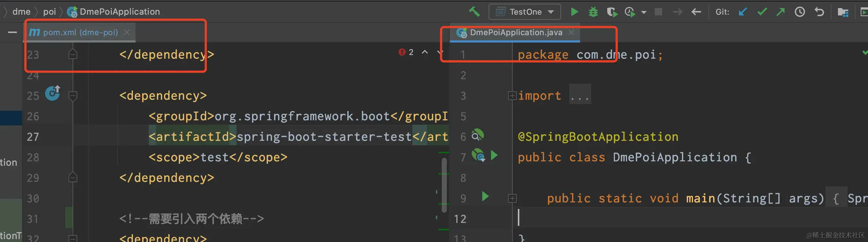Toggle the fold end marker on line 29
Image resolution: width=868 pixels, height=242 pixels.
pyautogui.click(x=73, y=178)
